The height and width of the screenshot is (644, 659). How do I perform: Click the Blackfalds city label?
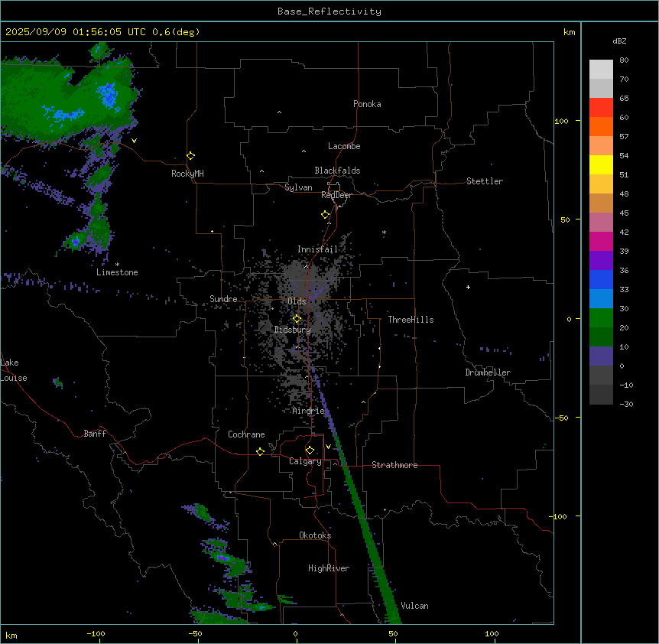(x=337, y=171)
